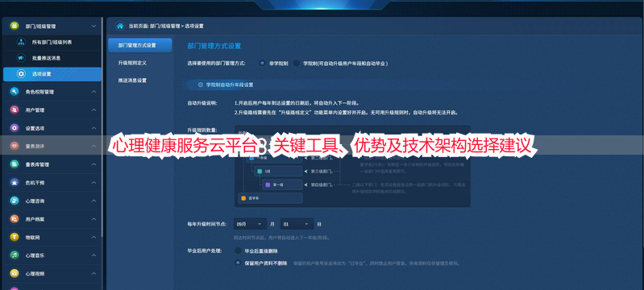Open the 选项设置 menu item
Viewport: 644px width, 290px height.
(52, 74)
